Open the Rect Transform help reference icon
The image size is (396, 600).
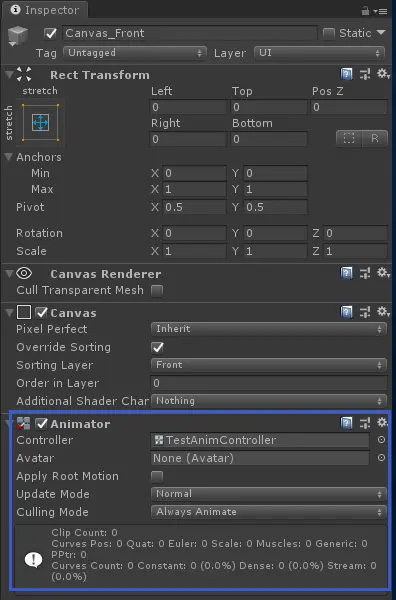click(x=346, y=74)
